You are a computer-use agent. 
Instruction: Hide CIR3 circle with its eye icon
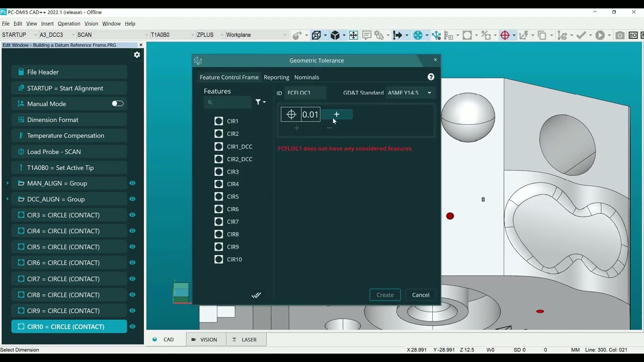(x=132, y=215)
